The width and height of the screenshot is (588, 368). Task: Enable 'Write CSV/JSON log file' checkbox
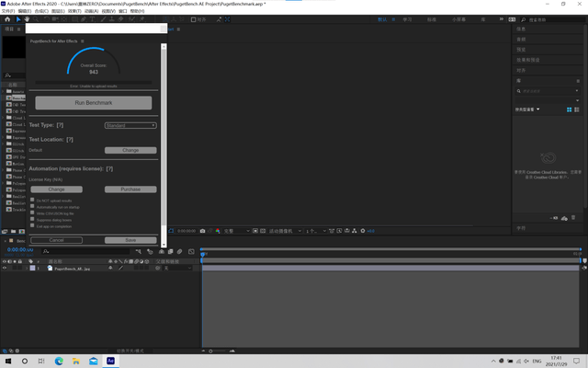coord(32,213)
